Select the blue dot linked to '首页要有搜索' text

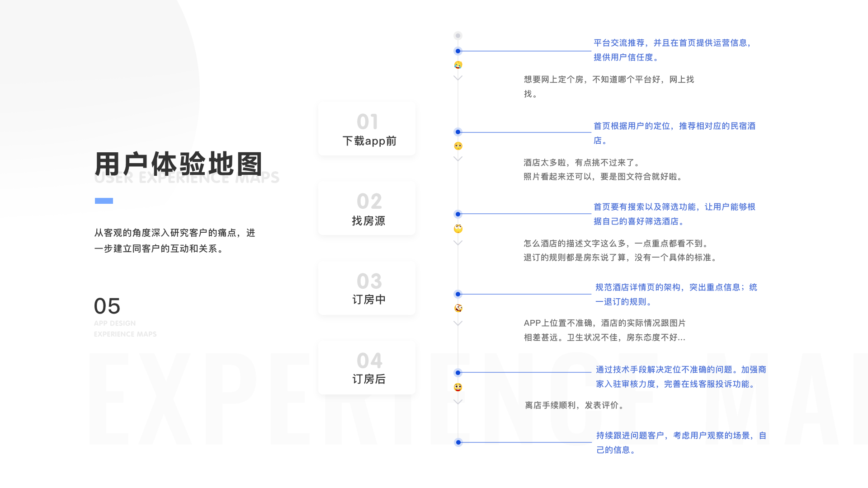pyautogui.click(x=458, y=214)
